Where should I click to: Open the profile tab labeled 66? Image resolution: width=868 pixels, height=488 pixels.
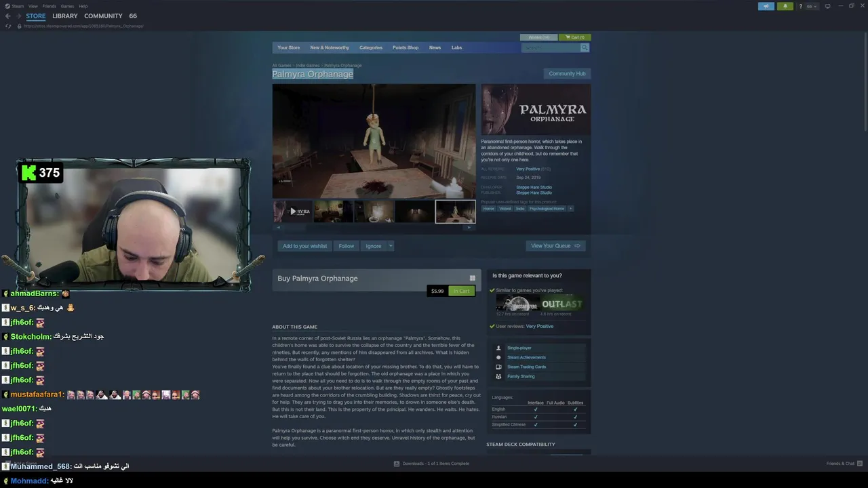[133, 16]
